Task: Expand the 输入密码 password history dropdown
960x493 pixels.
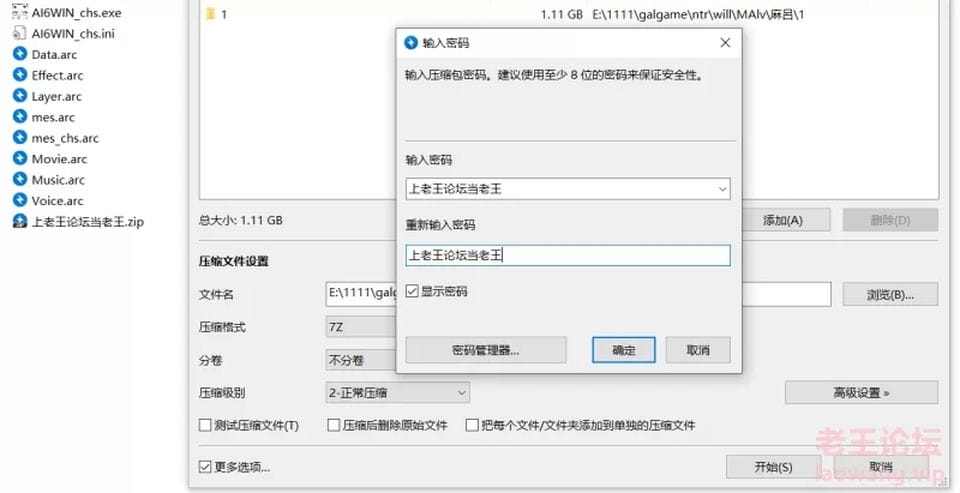Action: tap(722, 189)
